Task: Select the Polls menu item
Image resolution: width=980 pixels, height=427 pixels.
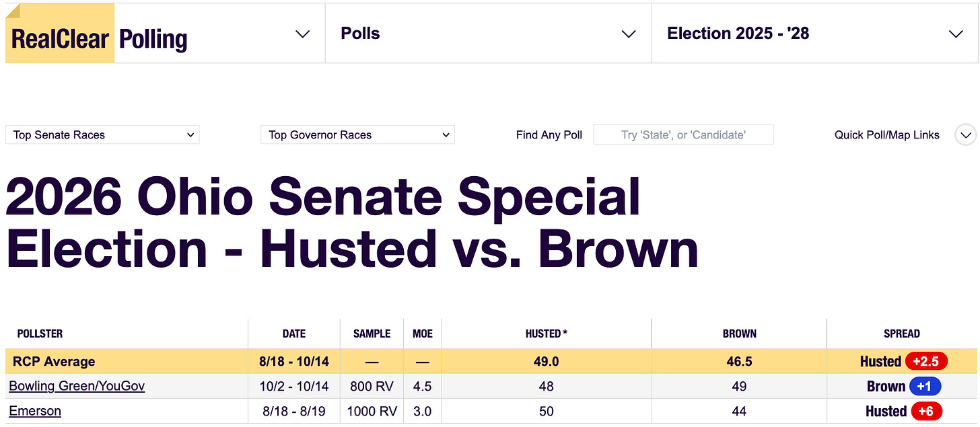Action: [361, 34]
